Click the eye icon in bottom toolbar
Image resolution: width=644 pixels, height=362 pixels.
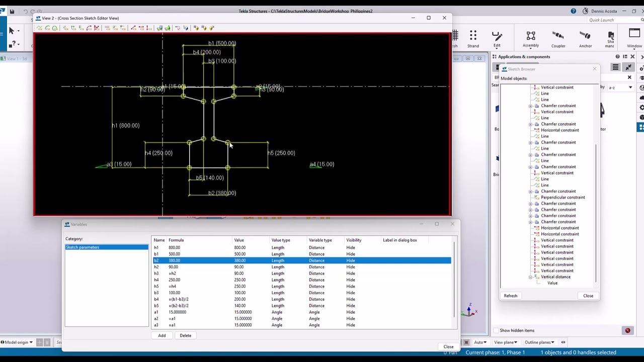coord(563,342)
